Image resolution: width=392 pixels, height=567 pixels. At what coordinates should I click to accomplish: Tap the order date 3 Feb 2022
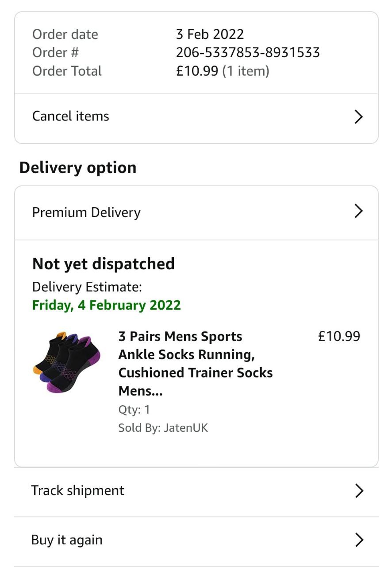pos(210,34)
